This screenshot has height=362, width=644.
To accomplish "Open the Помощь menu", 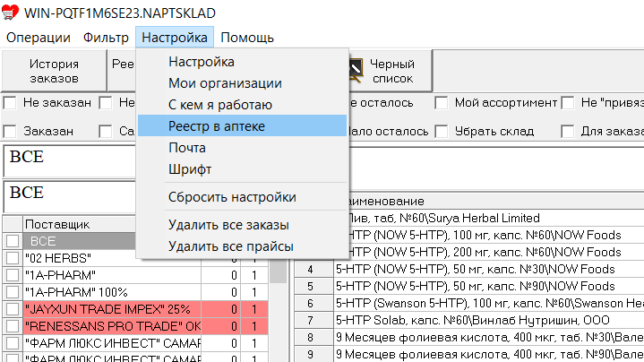I will (247, 38).
